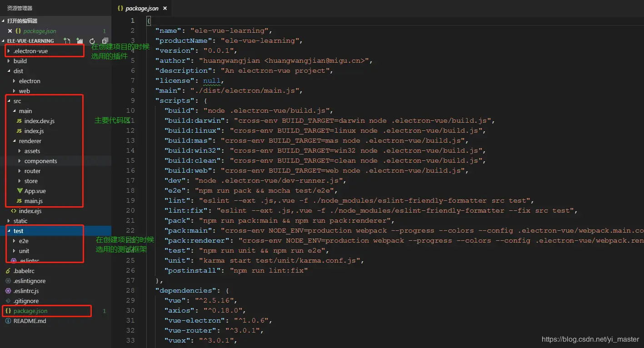The width and height of the screenshot is (644, 348).
Task: Collapse the renderer folder
Action: pyautogui.click(x=14, y=141)
